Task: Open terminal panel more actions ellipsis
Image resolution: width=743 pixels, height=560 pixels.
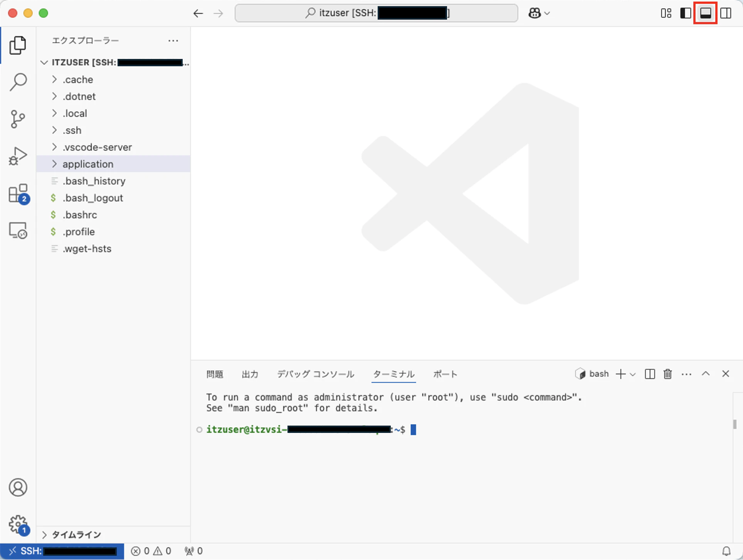Action: 686,374
